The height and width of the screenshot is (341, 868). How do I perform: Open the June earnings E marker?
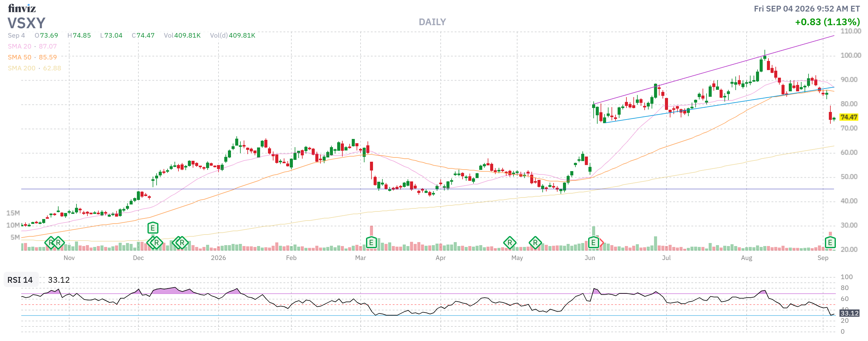point(593,242)
